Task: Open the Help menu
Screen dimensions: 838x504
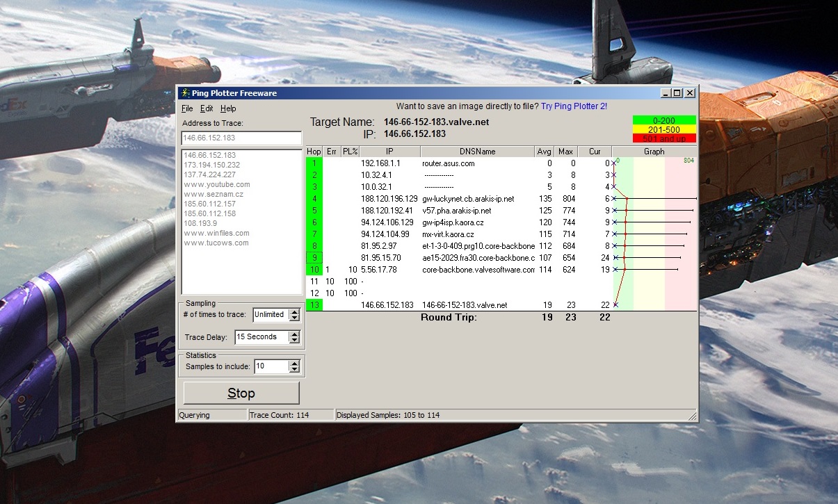Action: click(x=228, y=108)
